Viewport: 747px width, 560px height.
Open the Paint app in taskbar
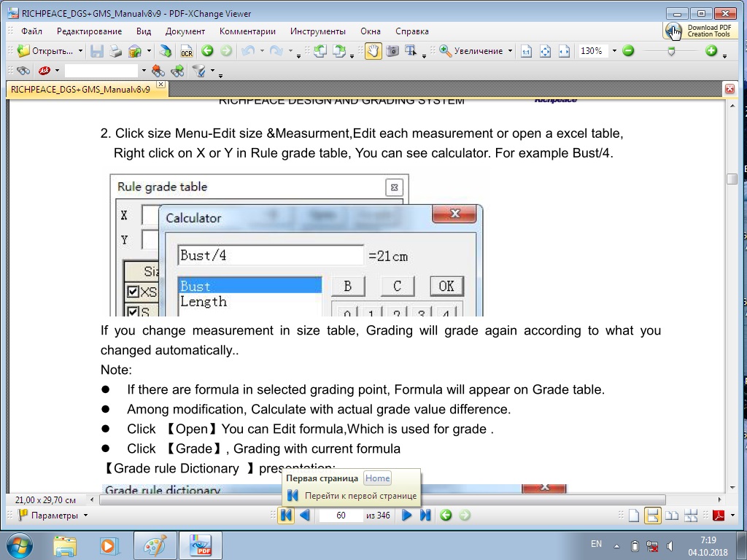[155, 545]
